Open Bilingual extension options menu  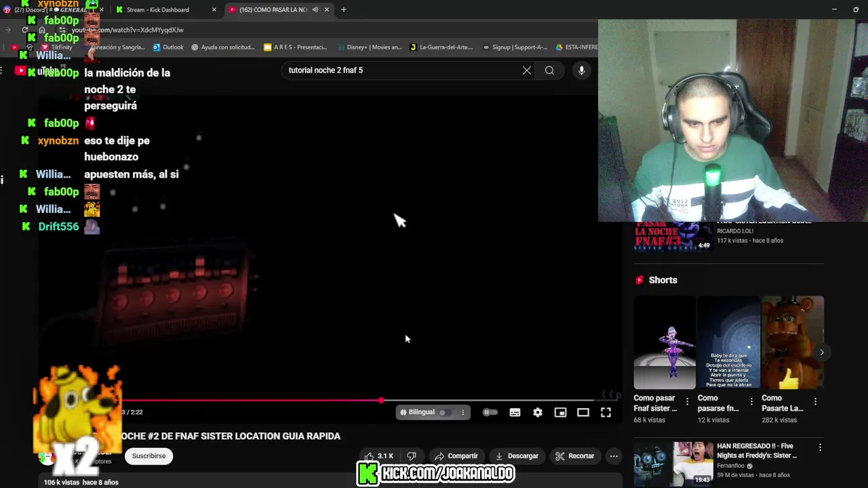point(463,412)
